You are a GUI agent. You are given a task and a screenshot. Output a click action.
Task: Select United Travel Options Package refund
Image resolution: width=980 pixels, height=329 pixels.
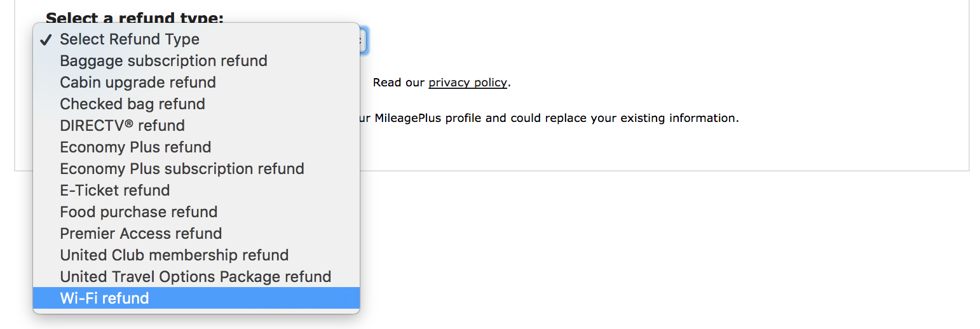[x=195, y=277]
